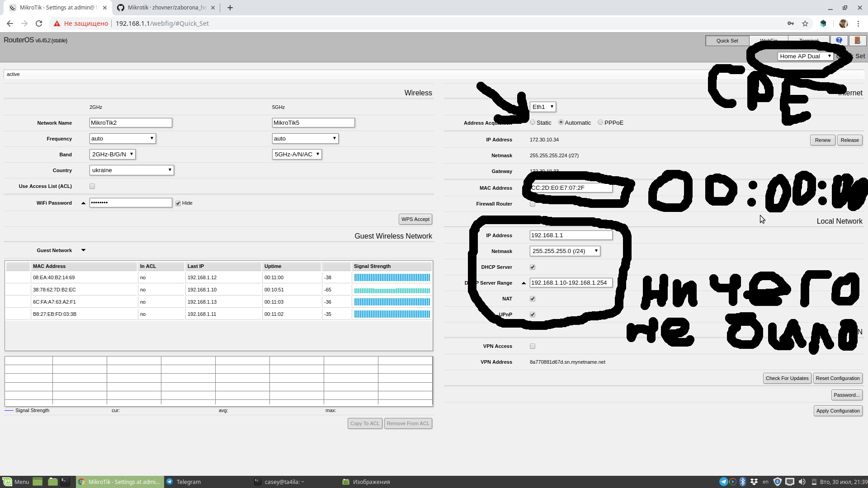
Task: Select Static address acquisition
Action: coord(533,122)
